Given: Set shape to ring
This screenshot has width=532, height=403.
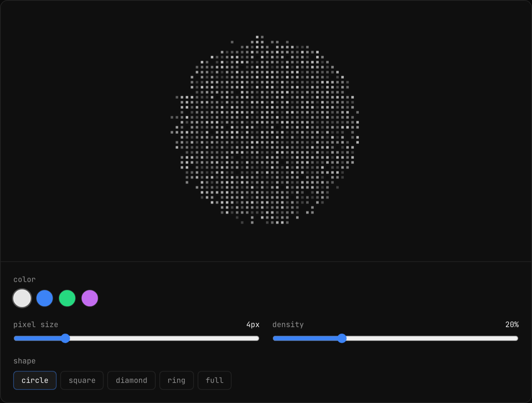Looking at the screenshot, I should (177, 380).
